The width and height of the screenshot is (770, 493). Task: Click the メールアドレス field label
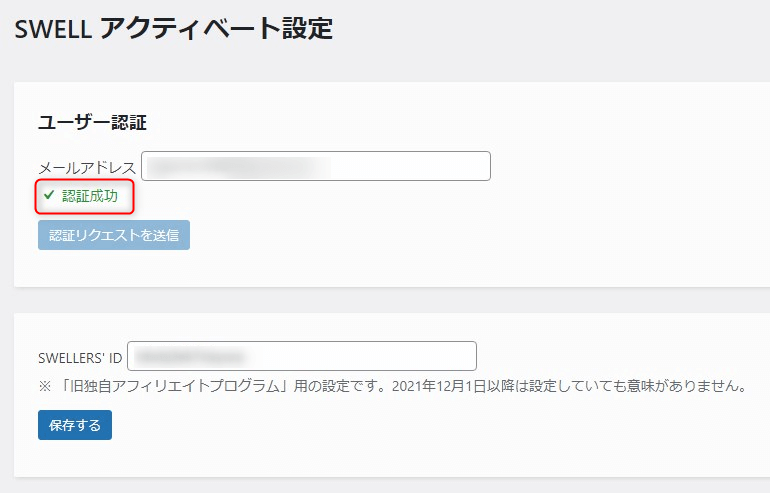tap(87, 168)
